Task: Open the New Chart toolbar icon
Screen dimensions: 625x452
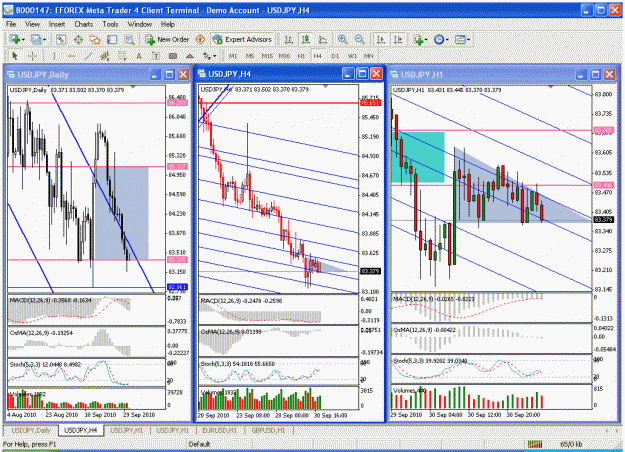Action: (15, 39)
